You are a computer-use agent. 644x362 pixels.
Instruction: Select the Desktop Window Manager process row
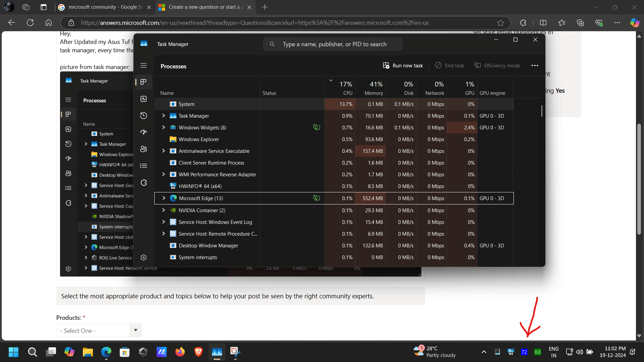point(208,246)
